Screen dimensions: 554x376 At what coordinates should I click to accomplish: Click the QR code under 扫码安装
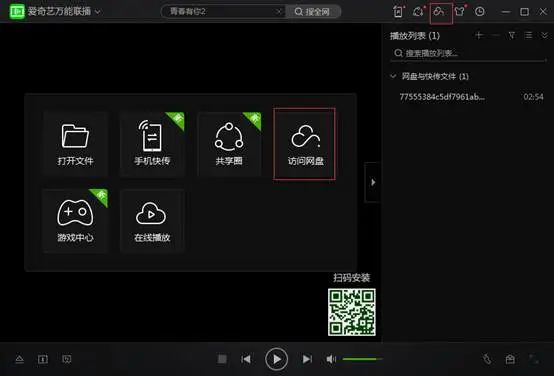(x=352, y=312)
